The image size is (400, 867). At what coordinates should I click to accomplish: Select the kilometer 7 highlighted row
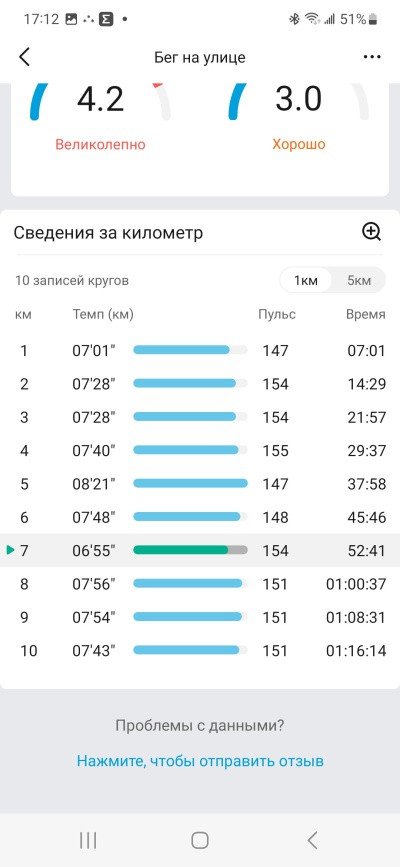coord(200,551)
